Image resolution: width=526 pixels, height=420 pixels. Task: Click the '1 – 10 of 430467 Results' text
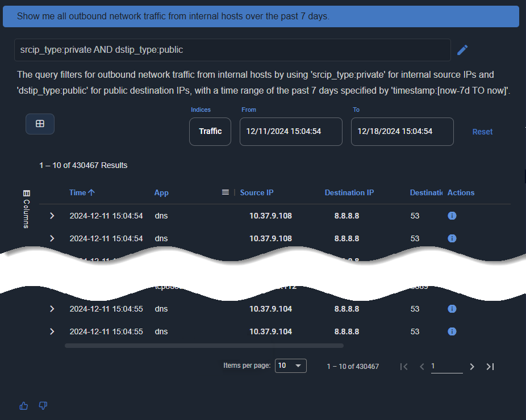tap(83, 165)
